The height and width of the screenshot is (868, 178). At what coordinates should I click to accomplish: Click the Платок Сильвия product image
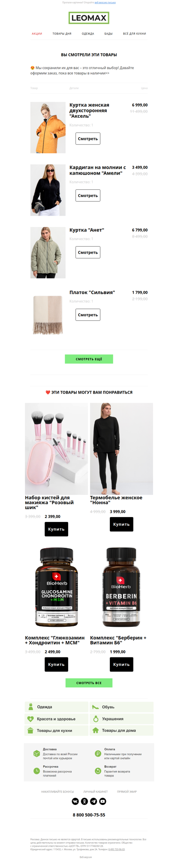tap(48, 315)
